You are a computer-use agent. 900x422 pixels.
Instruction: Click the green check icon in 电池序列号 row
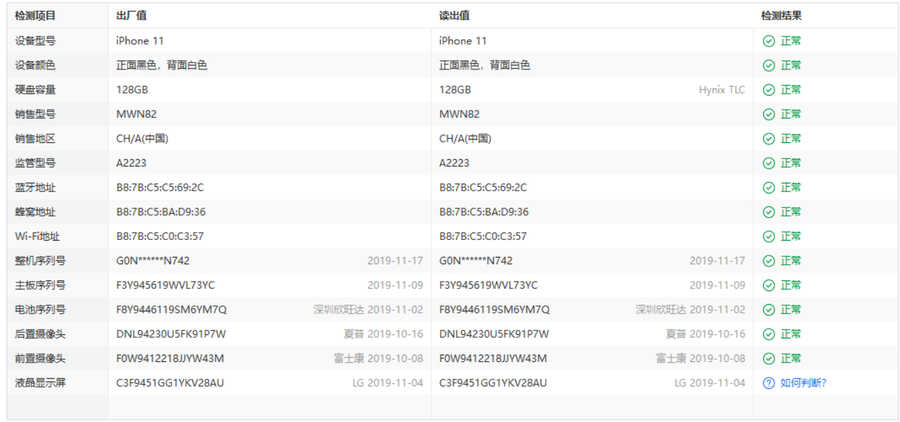[x=769, y=309]
